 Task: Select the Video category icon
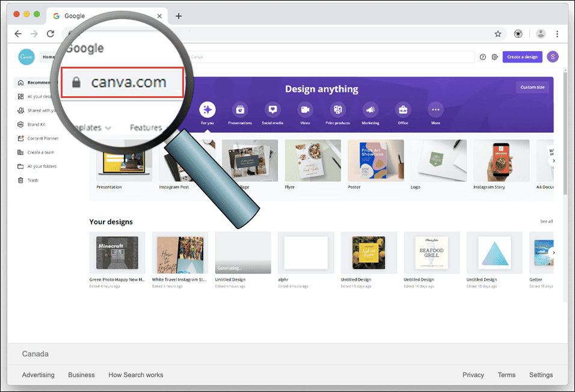click(x=305, y=111)
